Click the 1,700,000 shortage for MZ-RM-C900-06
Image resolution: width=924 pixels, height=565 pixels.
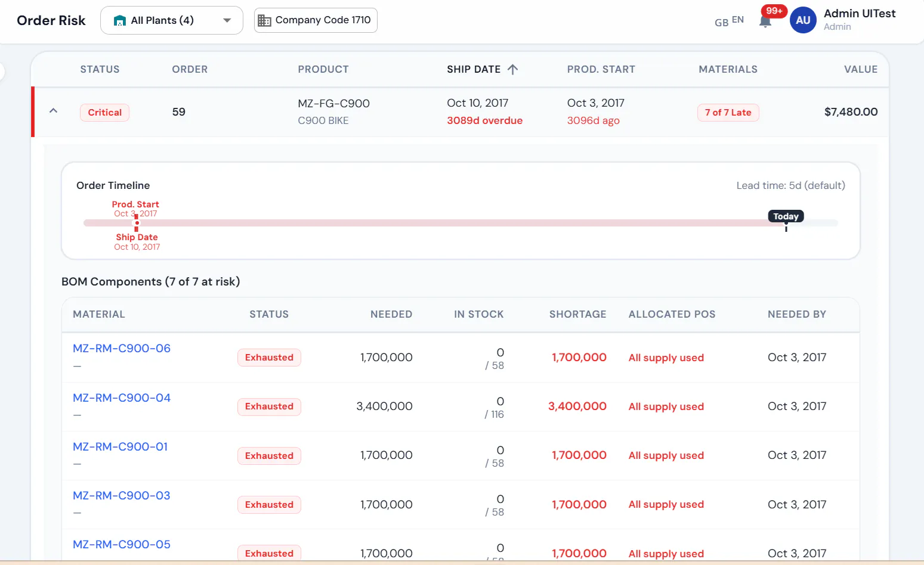click(x=579, y=357)
